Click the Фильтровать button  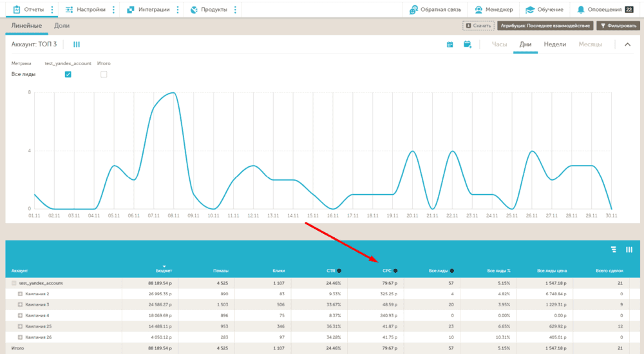point(618,26)
